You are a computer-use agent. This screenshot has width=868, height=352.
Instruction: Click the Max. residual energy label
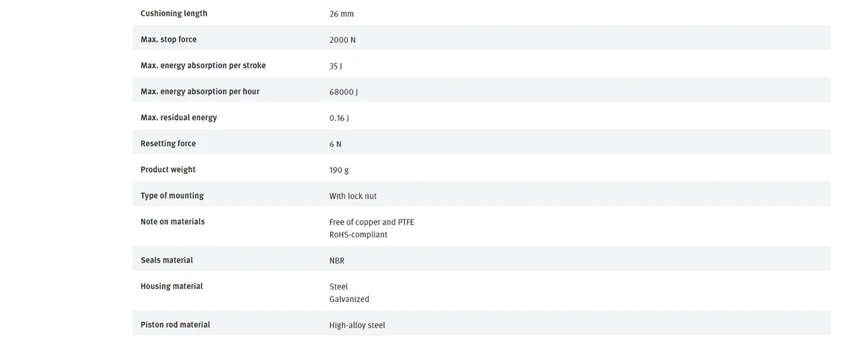coord(179,118)
